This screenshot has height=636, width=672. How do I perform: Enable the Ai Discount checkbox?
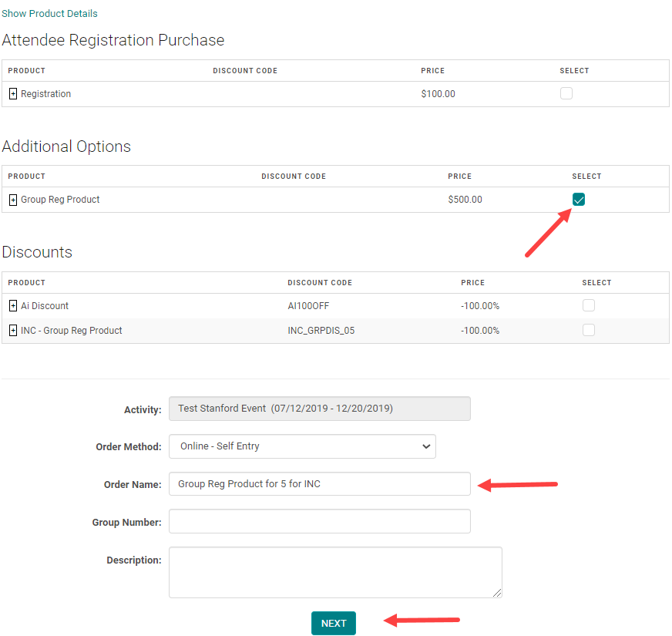pyautogui.click(x=589, y=305)
